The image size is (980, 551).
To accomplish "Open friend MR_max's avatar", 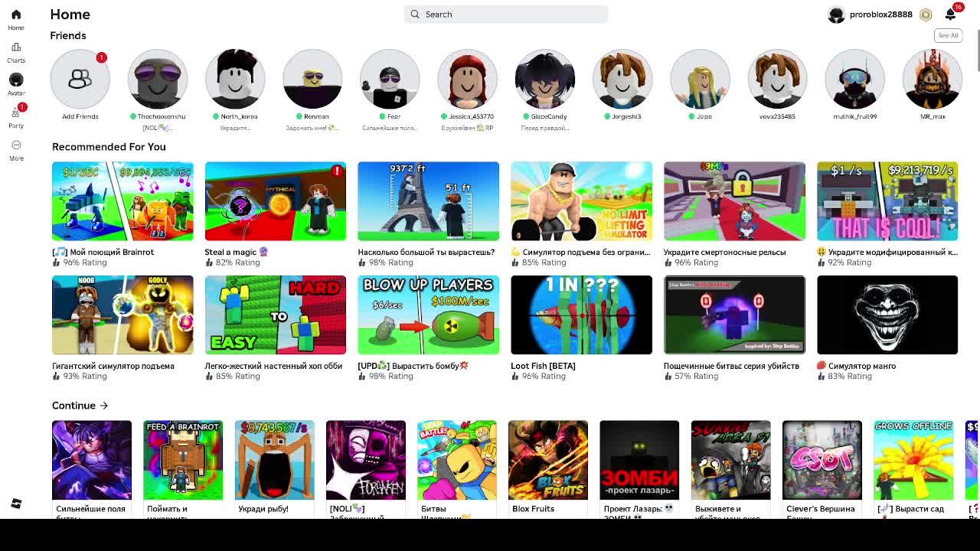I will tap(932, 79).
